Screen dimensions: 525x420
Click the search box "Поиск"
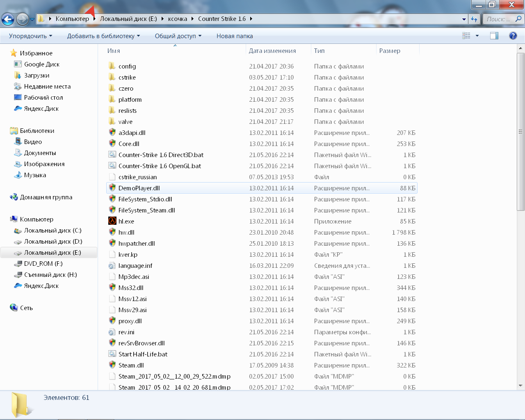[503, 19]
